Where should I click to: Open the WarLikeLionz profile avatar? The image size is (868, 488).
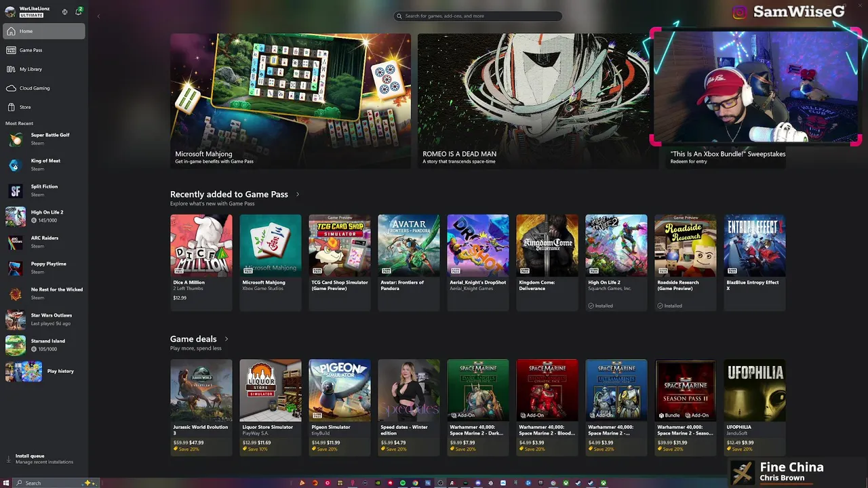[9, 12]
